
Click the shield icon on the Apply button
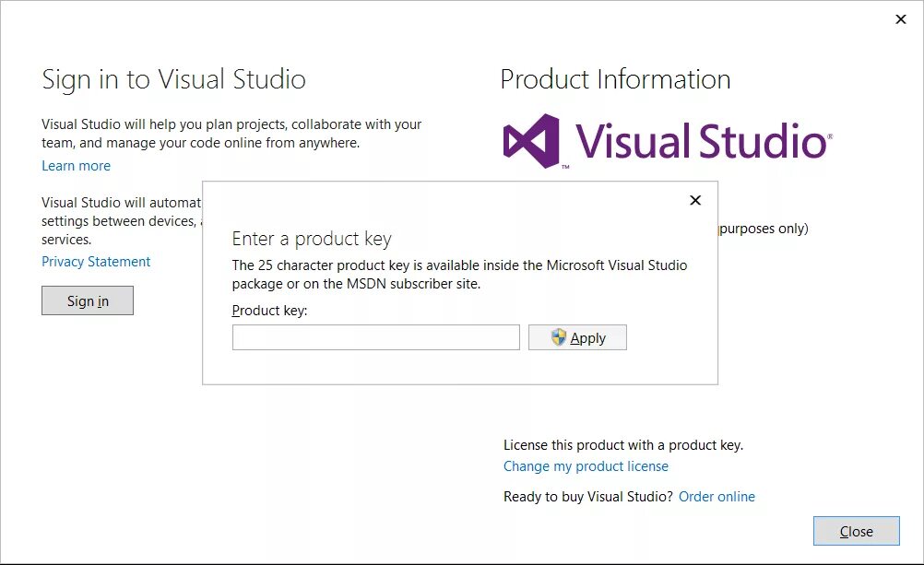559,337
